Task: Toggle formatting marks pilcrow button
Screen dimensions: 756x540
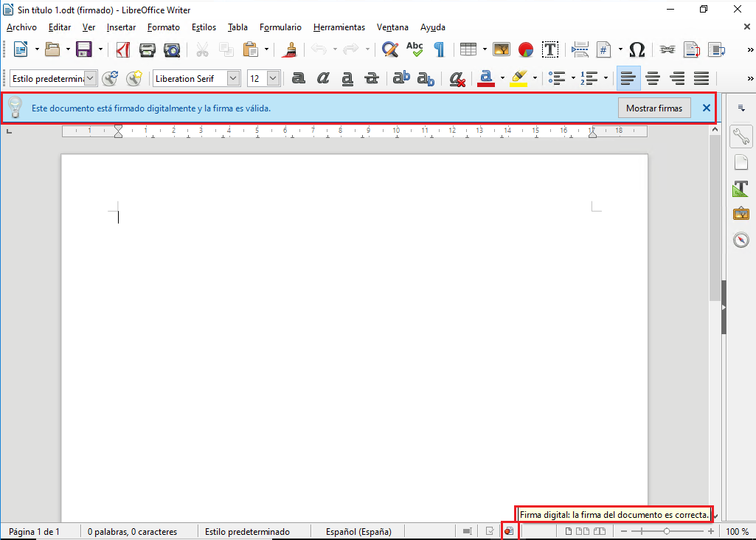Action: pos(439,49)
